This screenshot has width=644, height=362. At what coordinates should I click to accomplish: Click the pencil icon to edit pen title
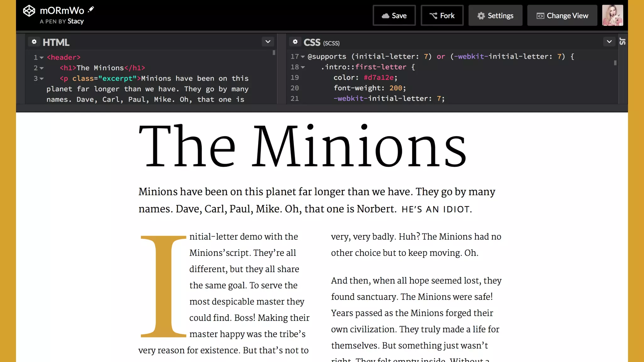point(91,9)
